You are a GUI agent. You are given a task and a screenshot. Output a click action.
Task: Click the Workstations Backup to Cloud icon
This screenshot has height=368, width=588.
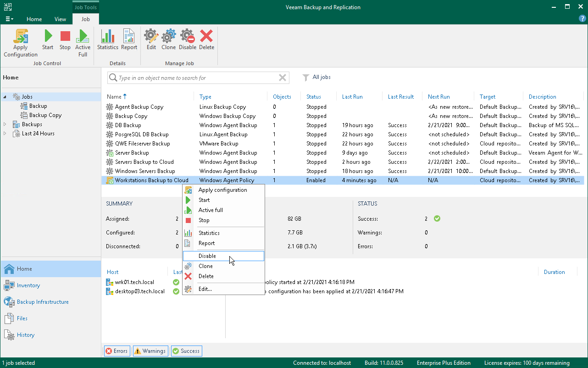(110, 180)
